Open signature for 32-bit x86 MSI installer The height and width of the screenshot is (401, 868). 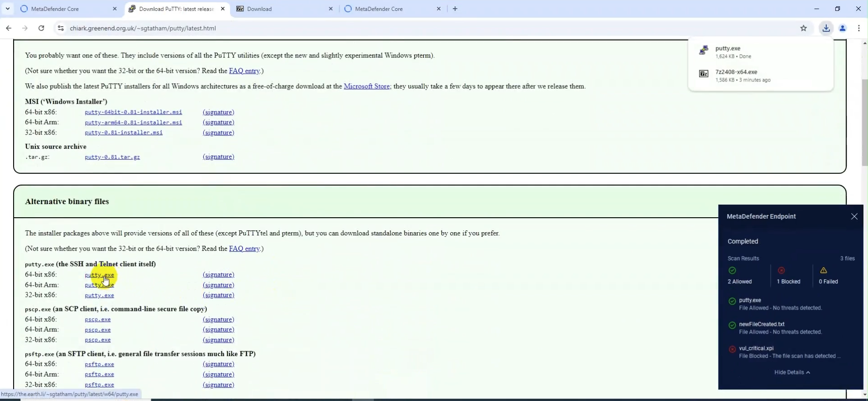click(218, 133)
